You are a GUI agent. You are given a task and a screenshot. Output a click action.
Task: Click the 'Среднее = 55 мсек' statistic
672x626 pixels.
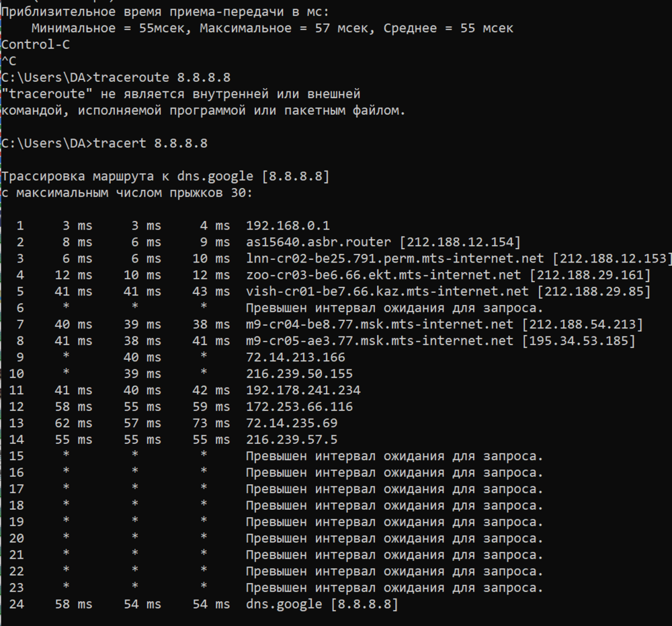tap(448, 28)
